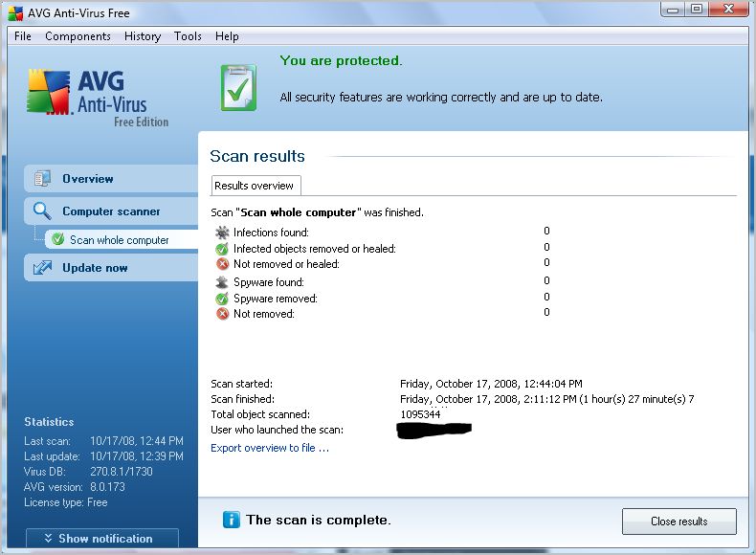Click the Scan finished date text
Viewport: 756px width, 555px height.
point(546,399)
